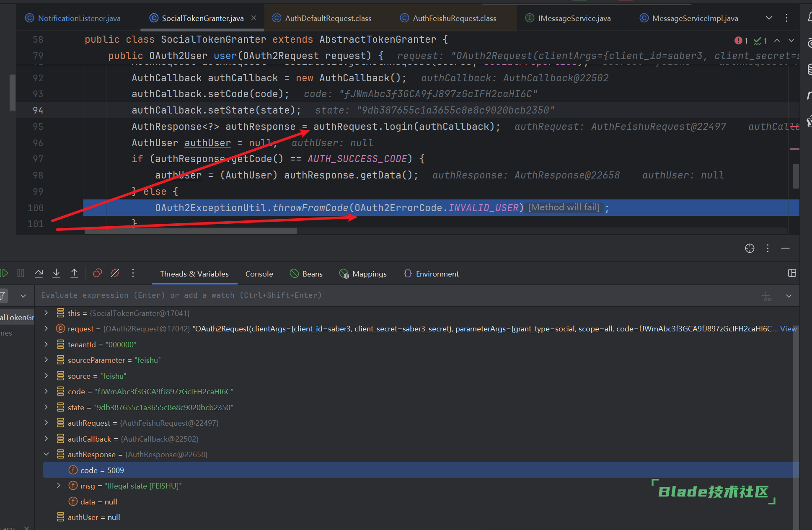
Task: Go to next highlighted problem arrow
Action: tap(791, 41)
